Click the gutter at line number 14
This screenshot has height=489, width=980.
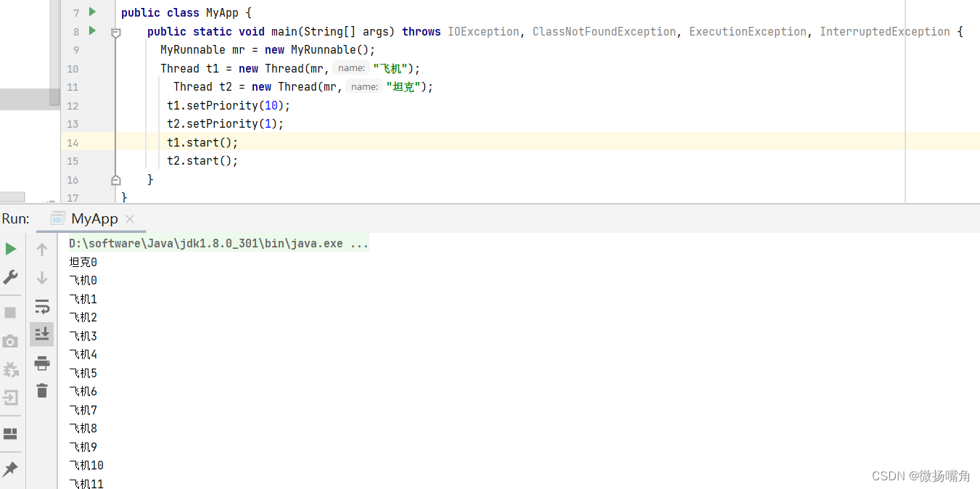73,143
